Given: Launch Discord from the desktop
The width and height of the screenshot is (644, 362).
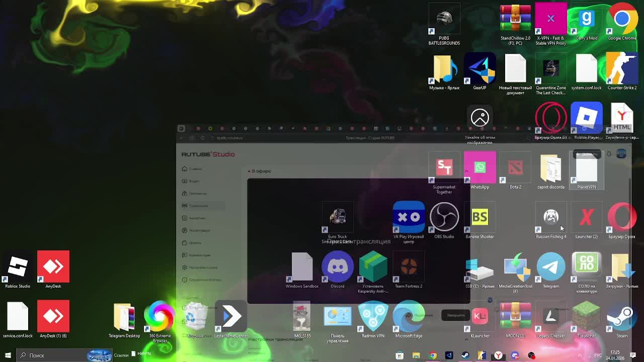Looking at the screenshot, I should click(x=338, y=266).
